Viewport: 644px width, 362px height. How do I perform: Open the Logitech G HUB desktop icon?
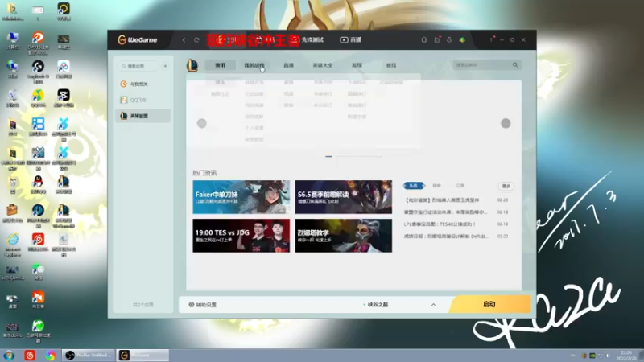click(x=38, y=72)
